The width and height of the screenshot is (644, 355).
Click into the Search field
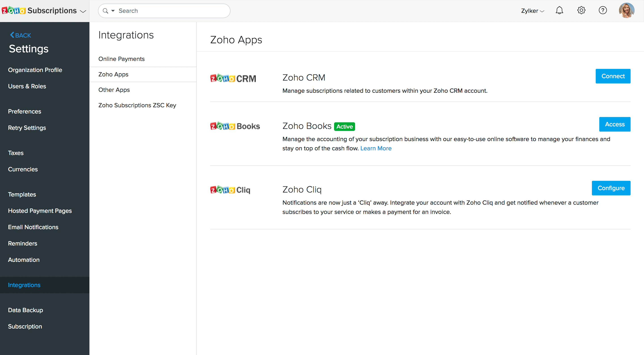[172, 11]
